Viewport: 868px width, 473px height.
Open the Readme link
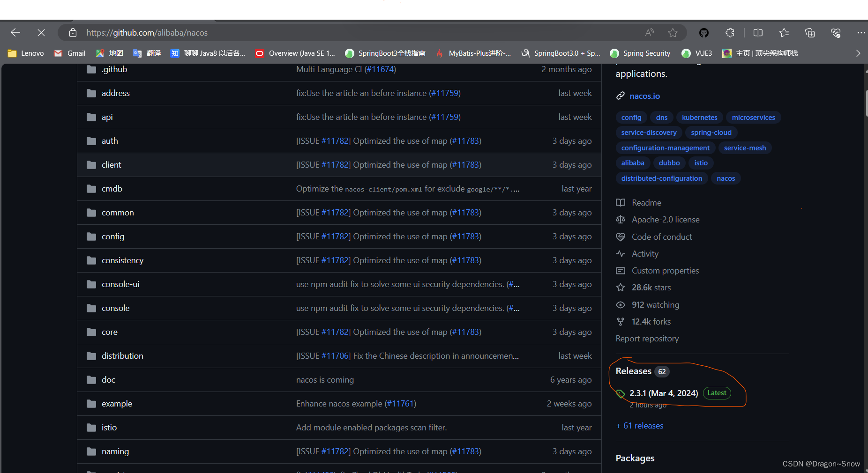tap(646, 203)
